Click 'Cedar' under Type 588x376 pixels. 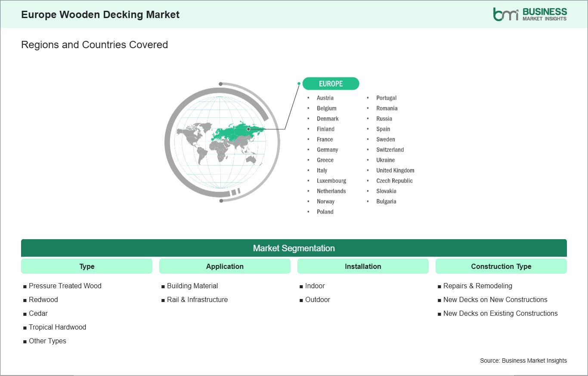pyautogui.click(x=38, y=314)
